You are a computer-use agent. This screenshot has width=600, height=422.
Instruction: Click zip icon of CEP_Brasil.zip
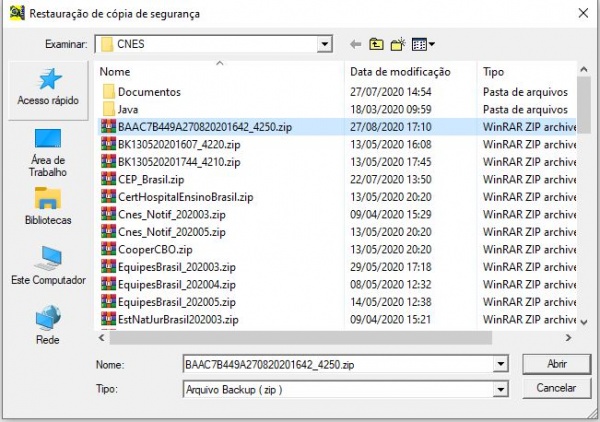click(x=109, y=179)
